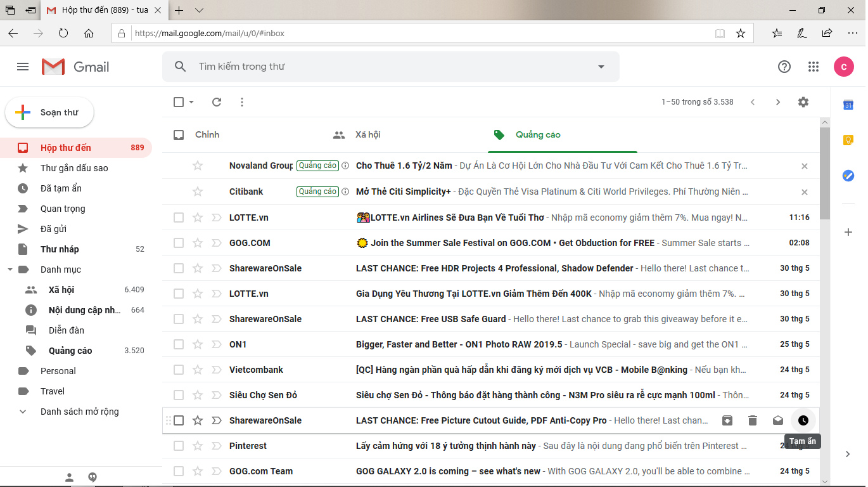The height and width of the screenshot is (487, 868).
Task: Check the GOG.com Team email checkbox
Action: (x=179, y=471)
